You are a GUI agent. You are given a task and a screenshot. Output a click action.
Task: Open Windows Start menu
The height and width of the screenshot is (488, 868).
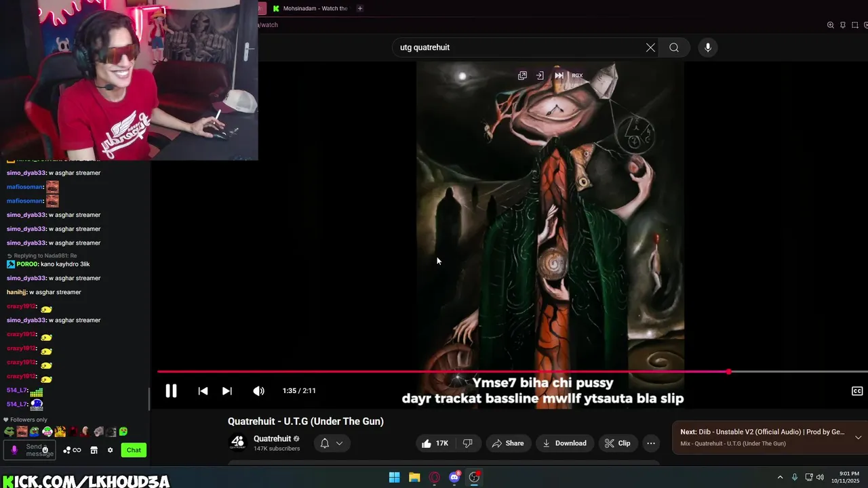(394, 477)
